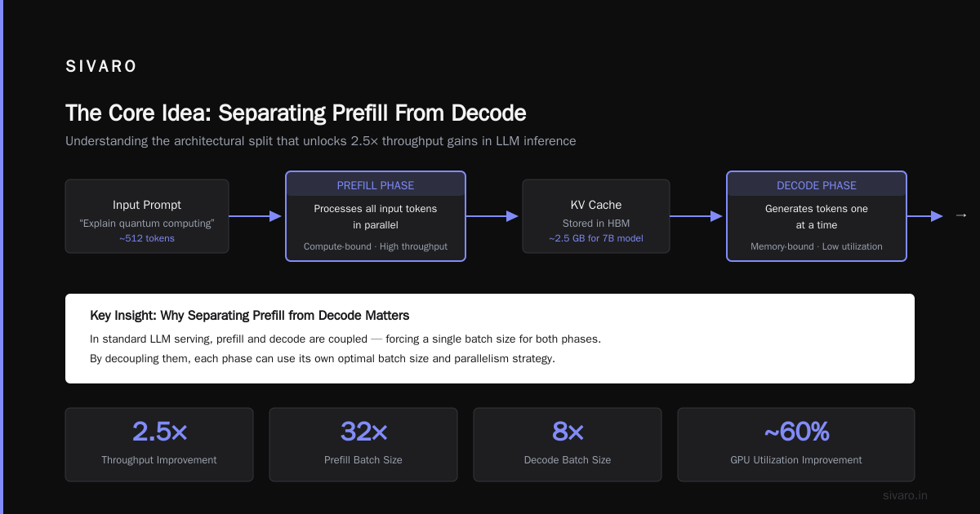The image size is (980, 514).
Task: Select the KV Cache box
Action: [596, 216]
